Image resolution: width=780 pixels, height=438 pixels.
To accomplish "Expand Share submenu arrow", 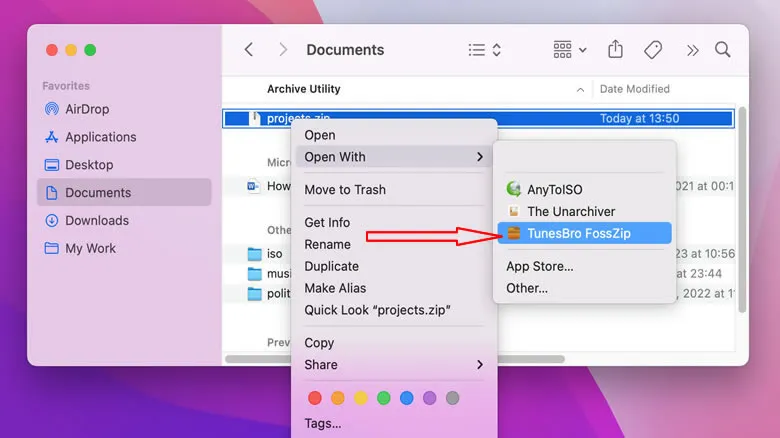I will (480, 365).
